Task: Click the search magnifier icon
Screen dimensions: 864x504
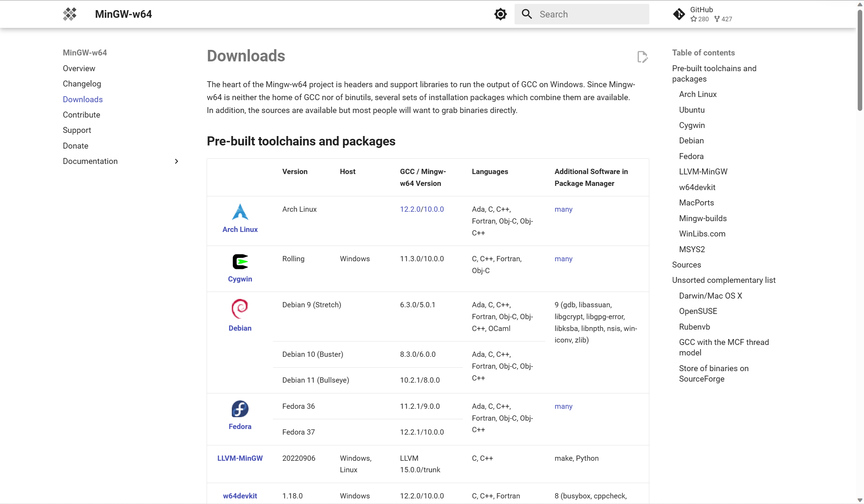Action: click(527, 14)
